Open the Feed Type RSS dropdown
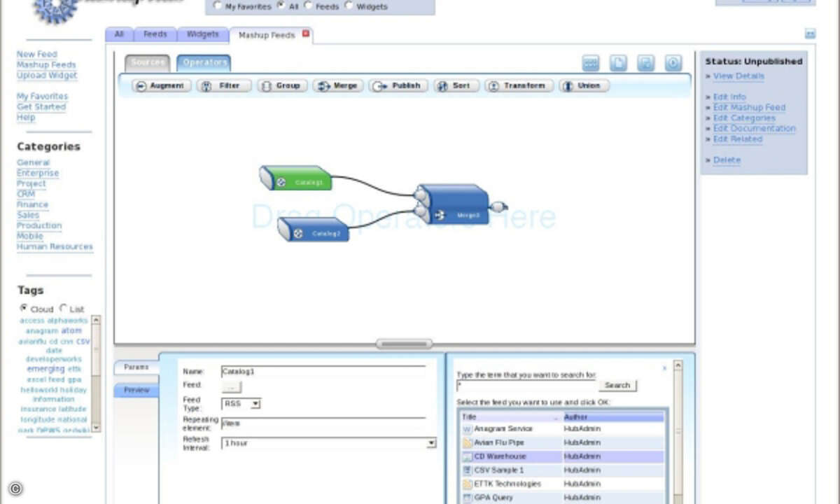 pyautogui.click(x=241, y=404)
